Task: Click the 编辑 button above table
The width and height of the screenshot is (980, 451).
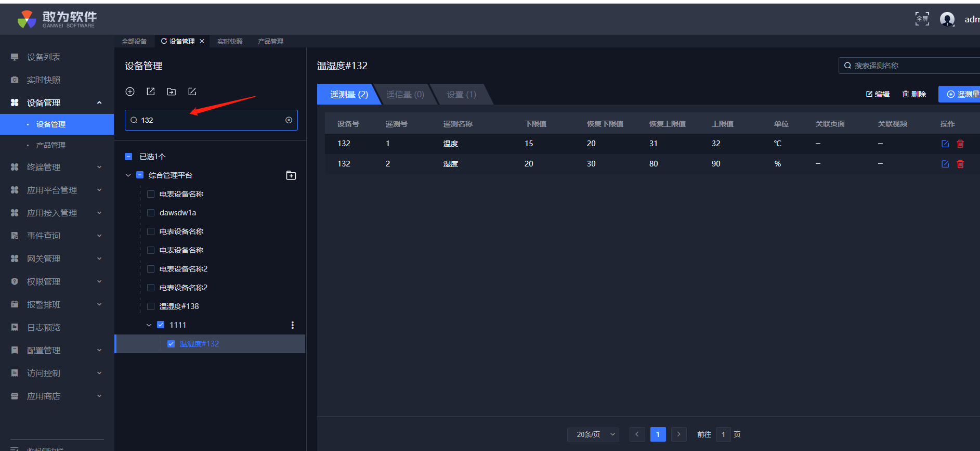Action: (x=878, y=94)
